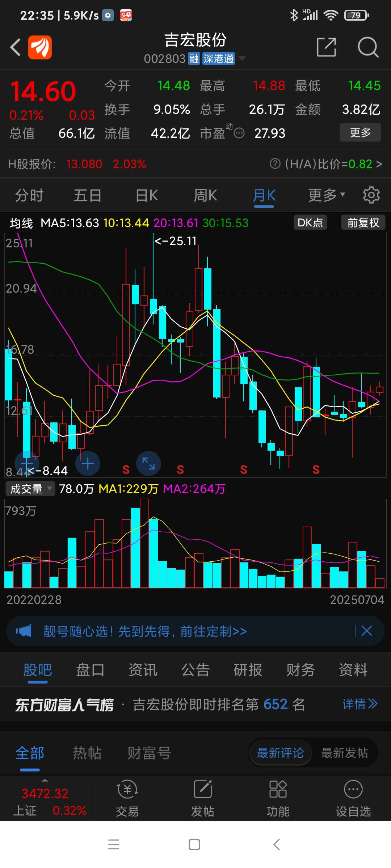
Task: Open 详情 popularity ranking details
Action: pos(360,704)
